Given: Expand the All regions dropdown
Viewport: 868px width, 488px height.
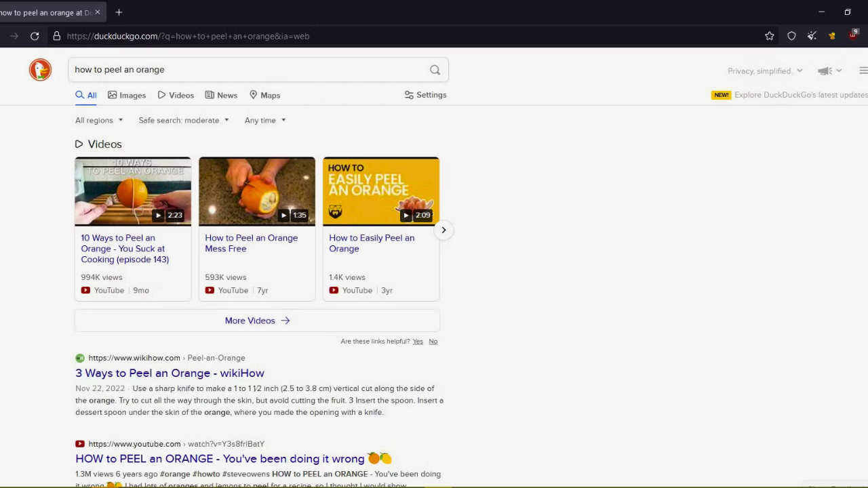Looking at the screenshot, I should coord(99,120).
